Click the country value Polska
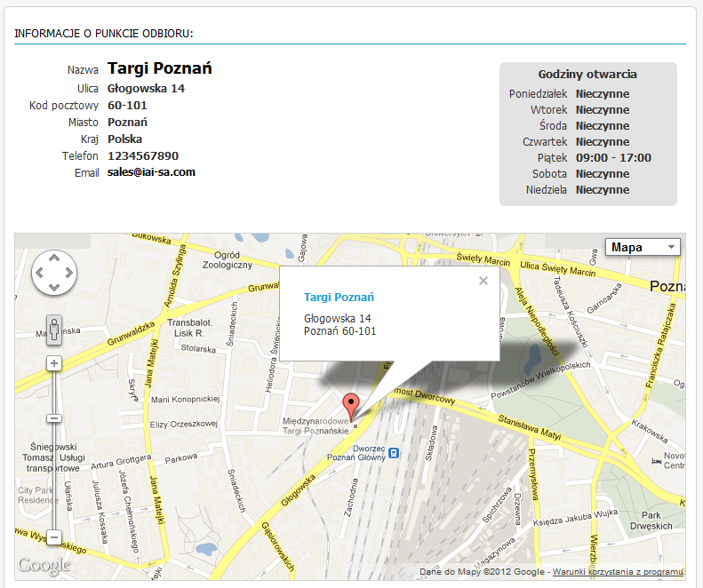The width and height of the screenshot is (703, 588). coord(124,139)
